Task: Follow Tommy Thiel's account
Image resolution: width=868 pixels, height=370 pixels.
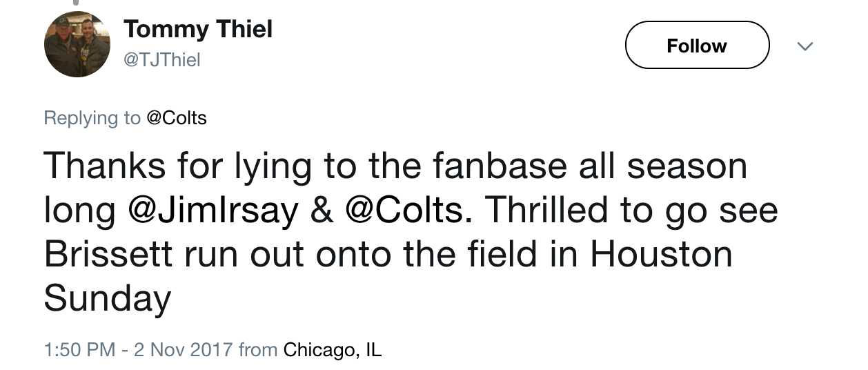Action: (697, 46)
